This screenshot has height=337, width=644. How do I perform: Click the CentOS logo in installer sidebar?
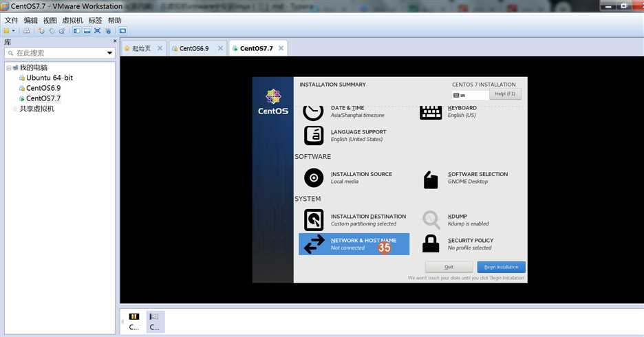point(273,102)
